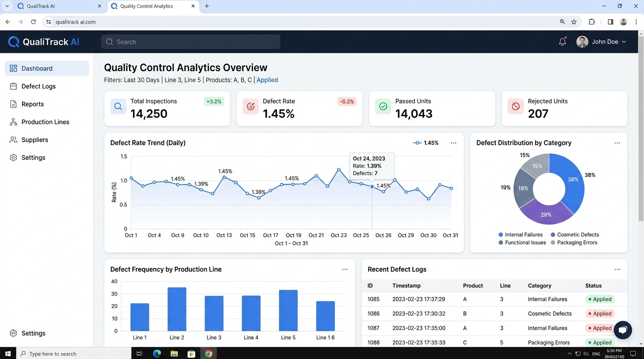Open Recent Defect Logs options menu
The height and width of the screenshot is (359, 644).
[617, 269]
